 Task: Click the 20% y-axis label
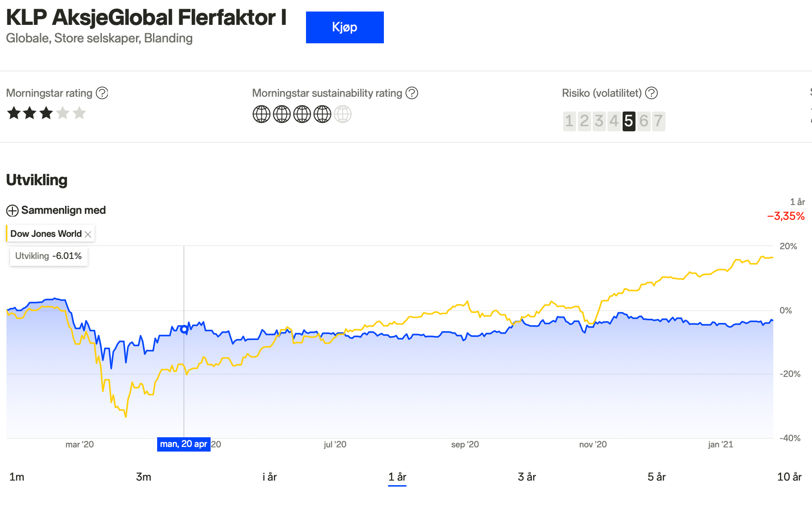(788, 247)
